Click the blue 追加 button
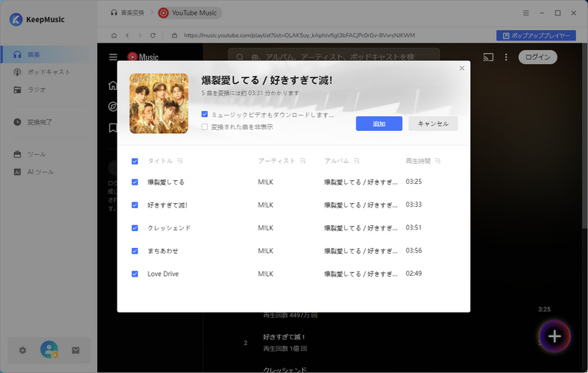 pos(379,124)
